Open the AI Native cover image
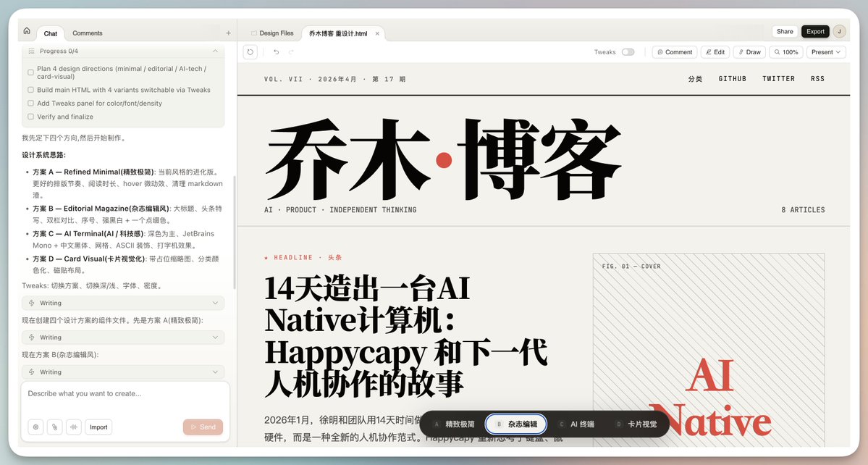 709,350
